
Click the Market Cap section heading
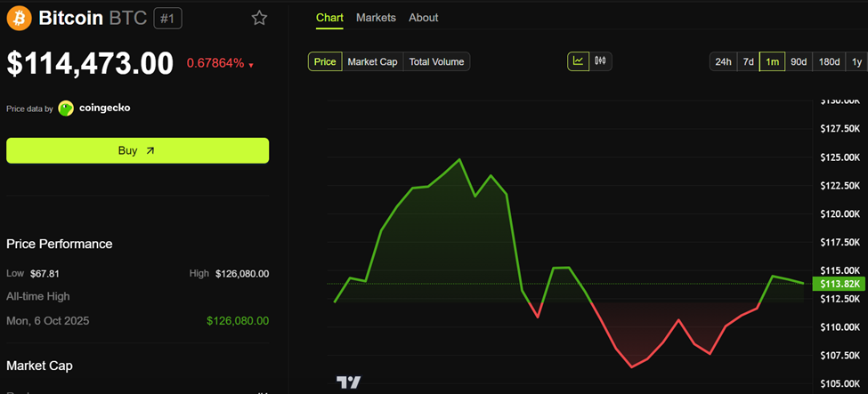coord(39,366)
